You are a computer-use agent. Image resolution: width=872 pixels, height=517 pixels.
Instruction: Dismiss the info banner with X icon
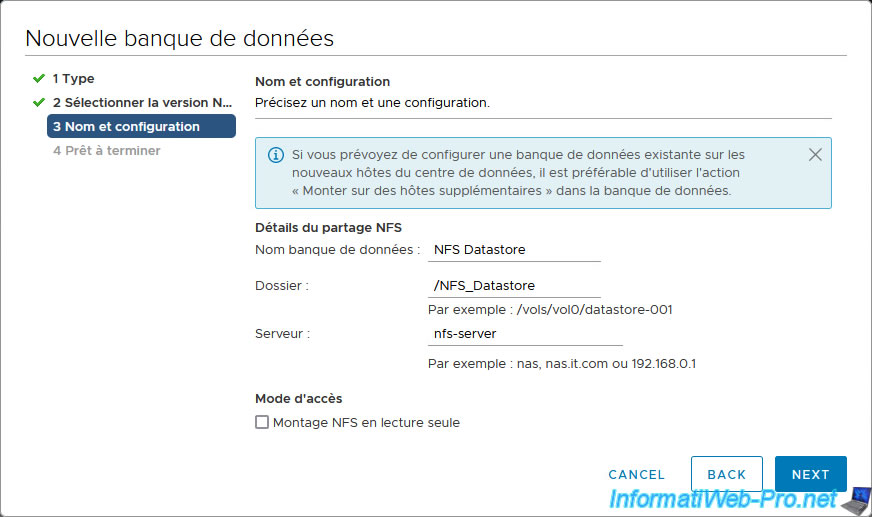point(815,155)
